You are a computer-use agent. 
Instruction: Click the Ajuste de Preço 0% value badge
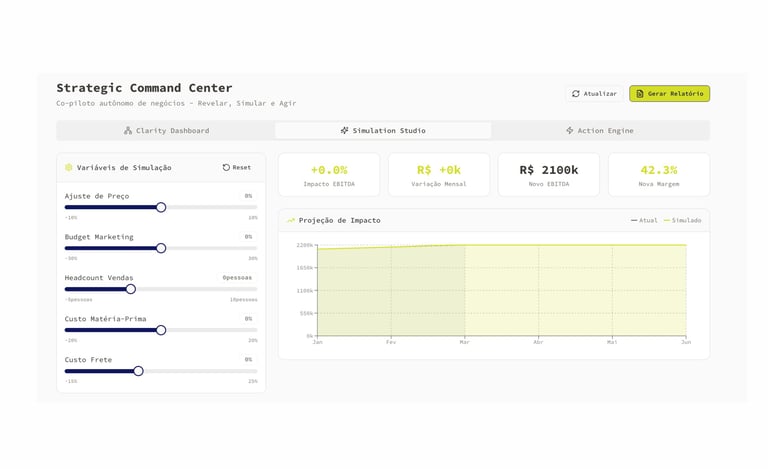click(x=248, y=196)
